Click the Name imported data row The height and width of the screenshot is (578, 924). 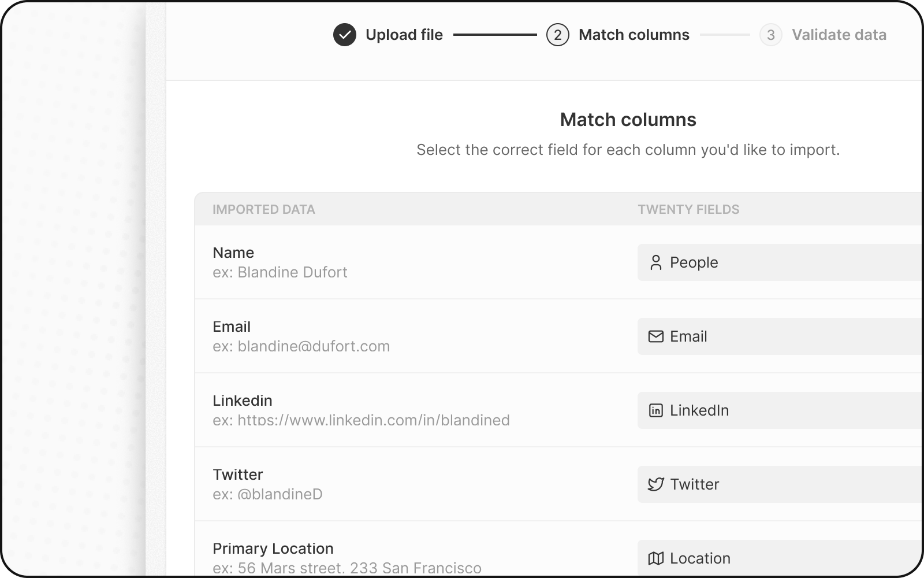(280, 262)
